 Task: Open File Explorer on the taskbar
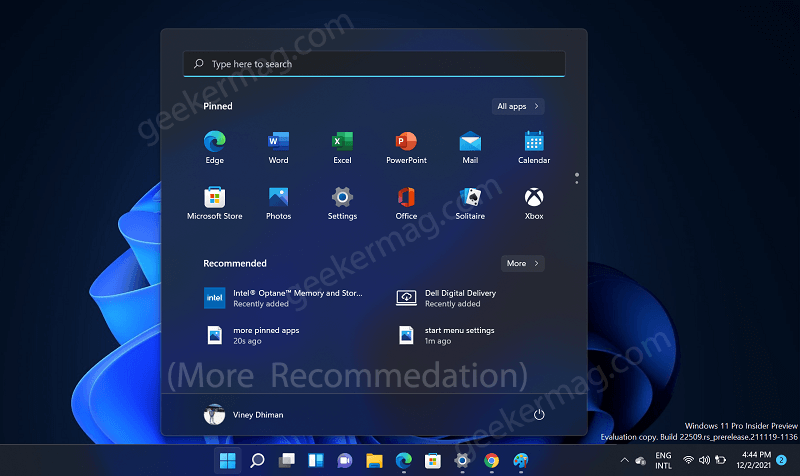(374, 461)
